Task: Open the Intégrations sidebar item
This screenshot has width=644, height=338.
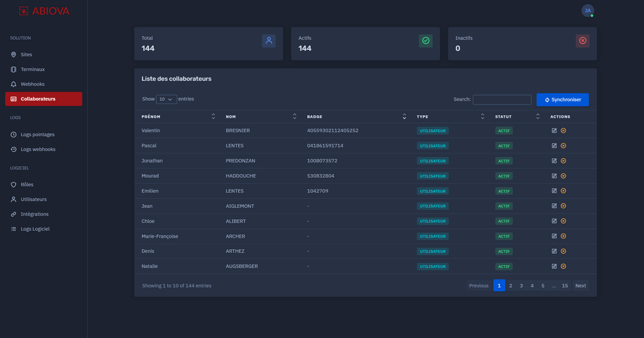Action: tap(35, 214)
